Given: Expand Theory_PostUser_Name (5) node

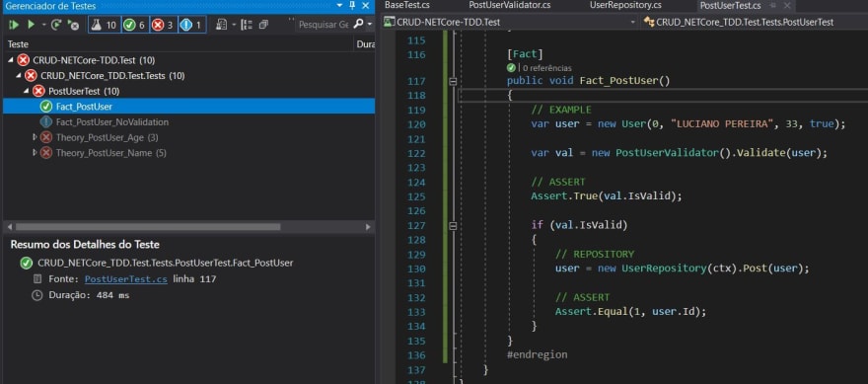Looking at the screenshot, I should [x=35, y=152].
